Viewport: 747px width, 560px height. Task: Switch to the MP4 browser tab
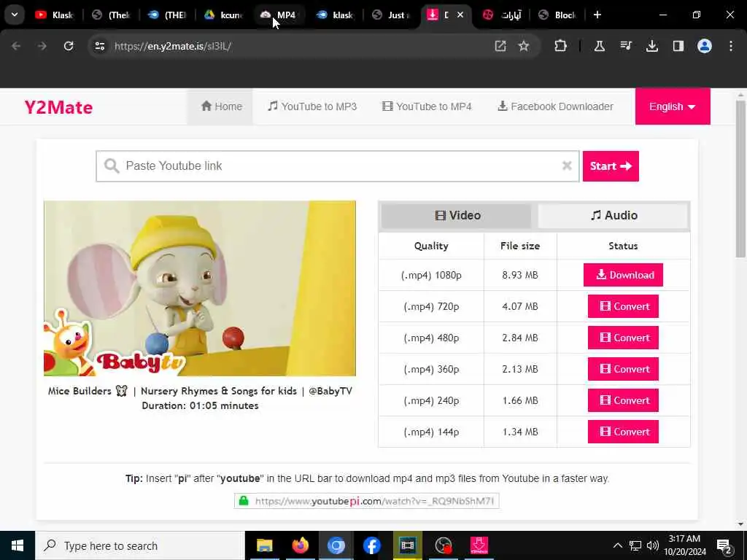point(279,15)
